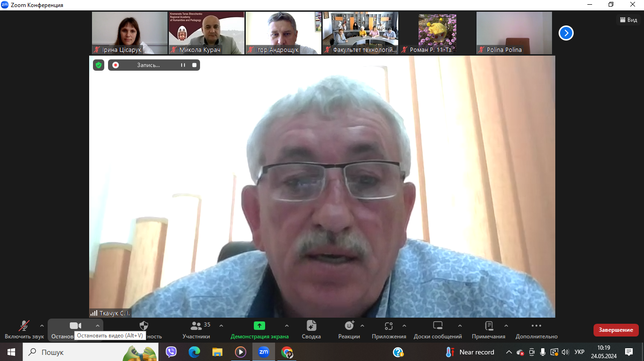Pause the recording
Image resolution: width=644 pixels, height=361 pixels.
pos(183,65)
